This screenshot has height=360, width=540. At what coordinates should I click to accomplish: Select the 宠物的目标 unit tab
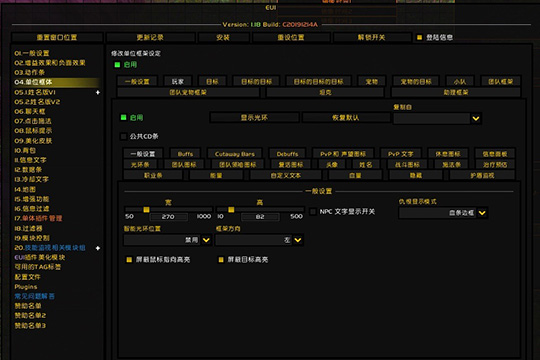[x=416, y=82]
